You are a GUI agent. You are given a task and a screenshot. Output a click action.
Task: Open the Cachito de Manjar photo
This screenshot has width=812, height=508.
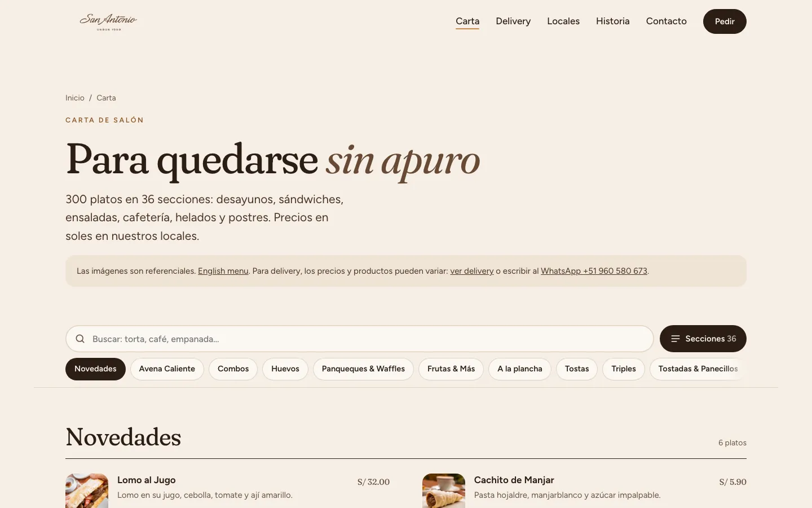click(x=444, y=491)
